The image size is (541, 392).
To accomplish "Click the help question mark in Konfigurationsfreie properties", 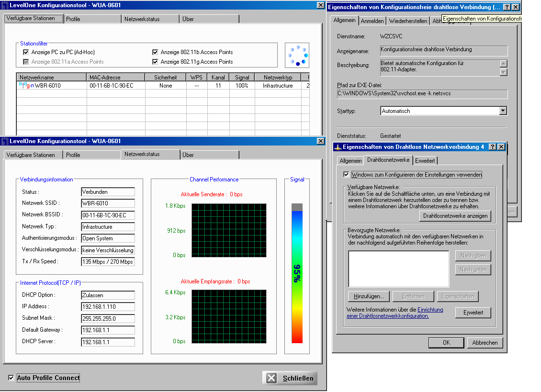I will tap(507, 7).
